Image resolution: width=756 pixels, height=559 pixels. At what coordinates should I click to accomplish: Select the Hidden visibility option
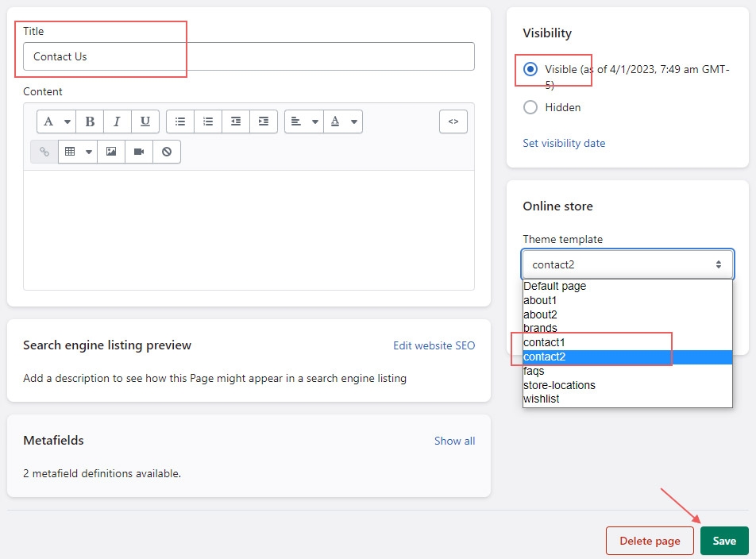click(530, 107)
